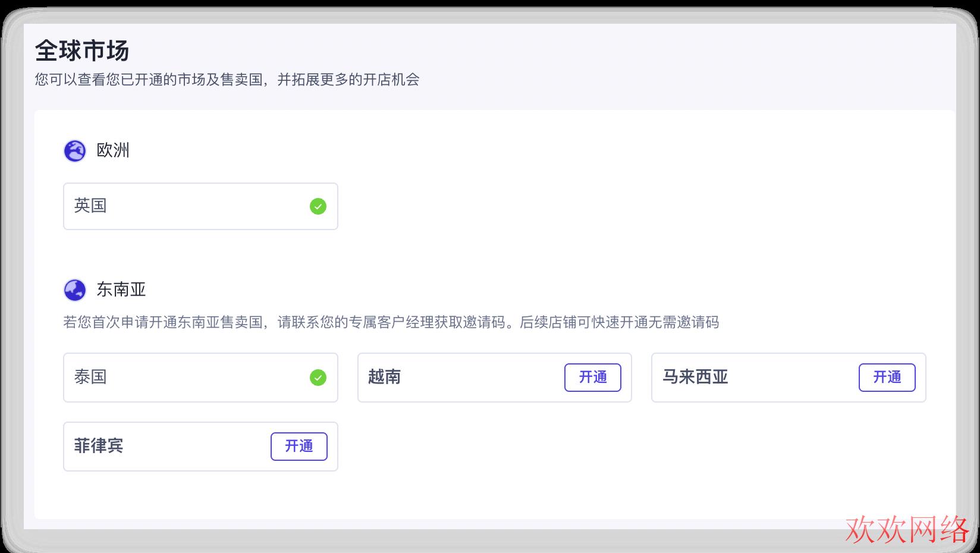Click the green checkmark on 泰国 card
Screen dimensions: 980x553
318,378
